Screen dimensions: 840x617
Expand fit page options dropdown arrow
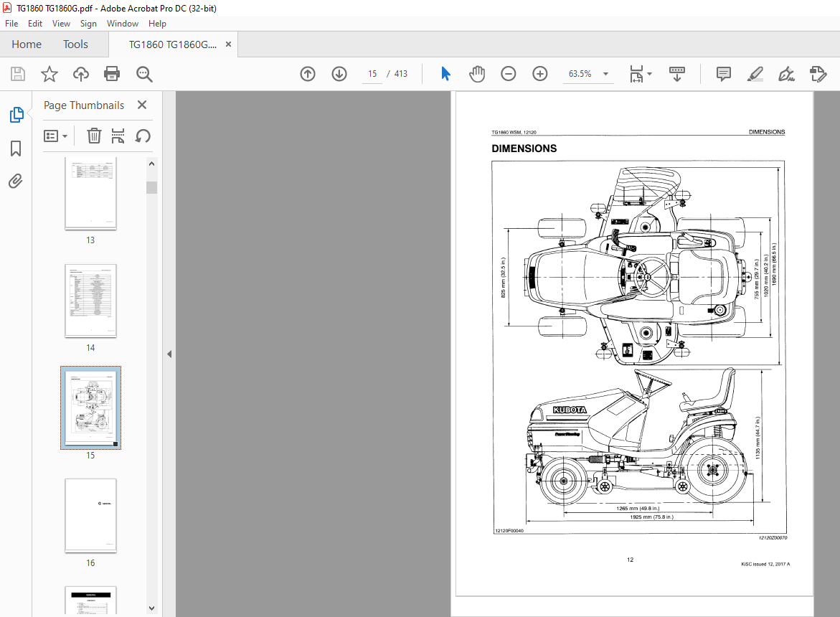tap(650, 74)
